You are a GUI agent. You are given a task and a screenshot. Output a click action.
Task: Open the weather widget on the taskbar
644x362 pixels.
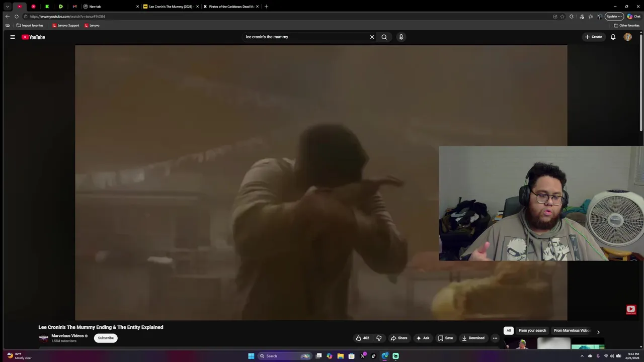pyautogui.click(x=20, y=356)
